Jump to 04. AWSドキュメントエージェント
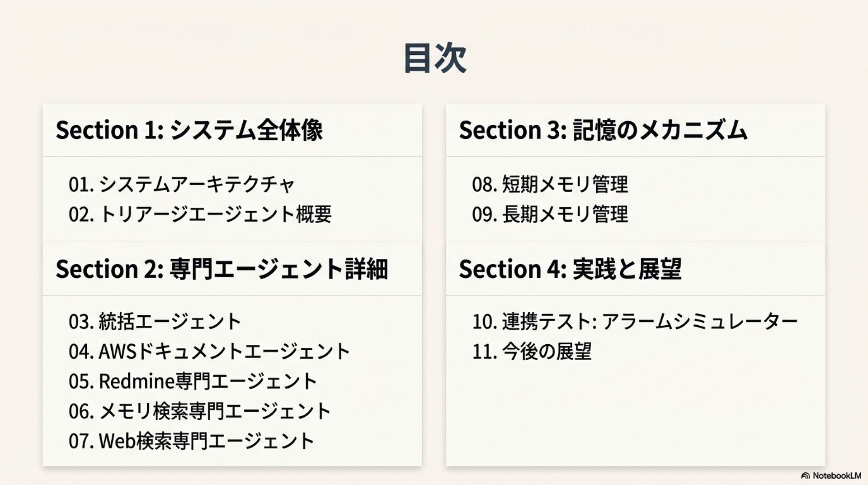This screenshot has width=868, height=485. 209,351
